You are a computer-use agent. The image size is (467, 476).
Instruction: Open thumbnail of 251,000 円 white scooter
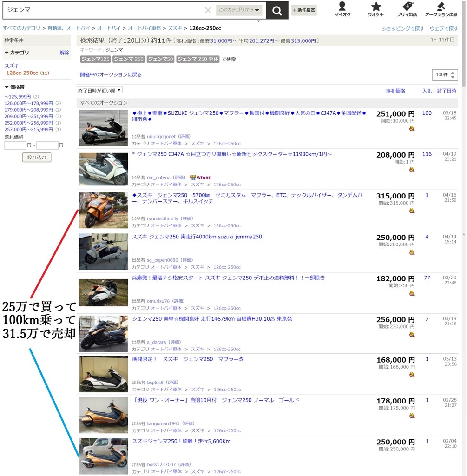click(x=104, y=128)
